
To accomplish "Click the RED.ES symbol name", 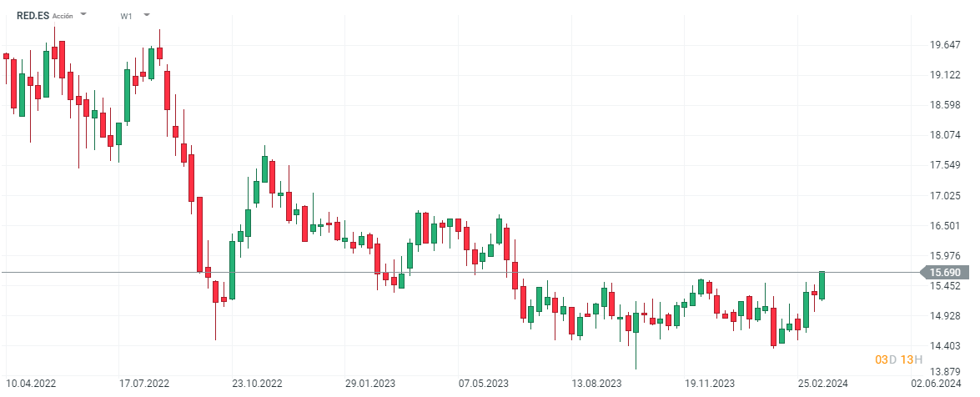I will (x=33, y=15).
